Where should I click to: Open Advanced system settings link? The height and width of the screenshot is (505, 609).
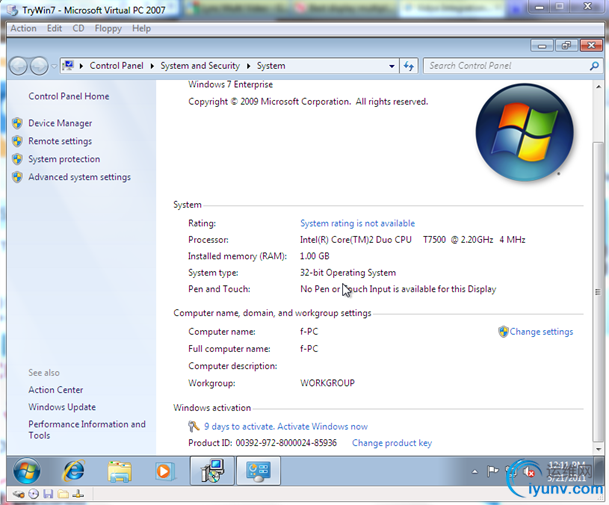80,177
